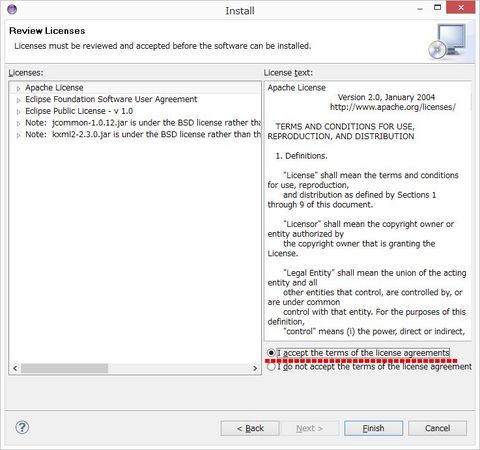Click the install wizard computer graphic
The image size is (480, 450).
[447, 41]
